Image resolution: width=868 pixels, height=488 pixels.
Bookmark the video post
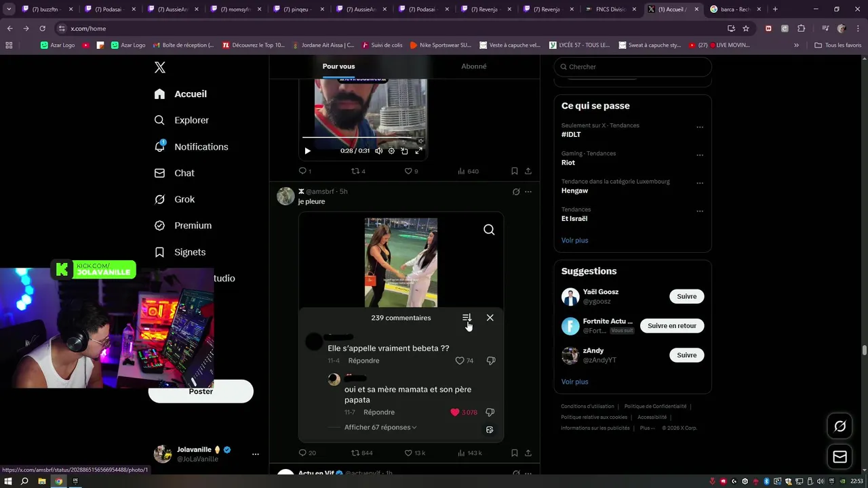[515, 171]
